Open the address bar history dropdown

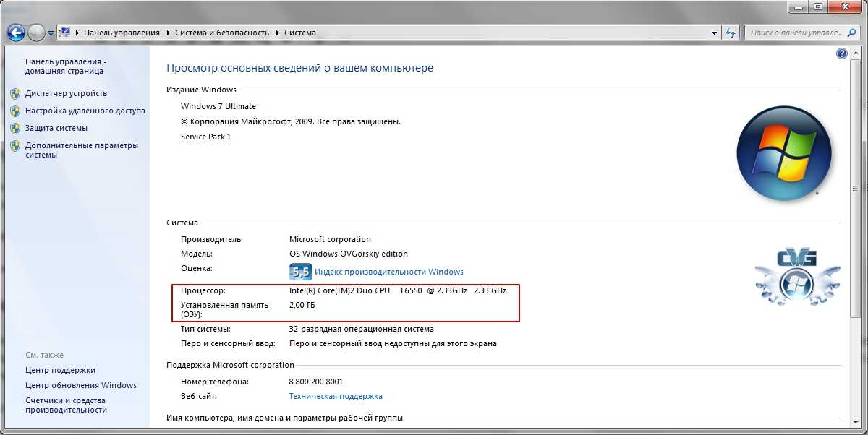pos(713,33)
